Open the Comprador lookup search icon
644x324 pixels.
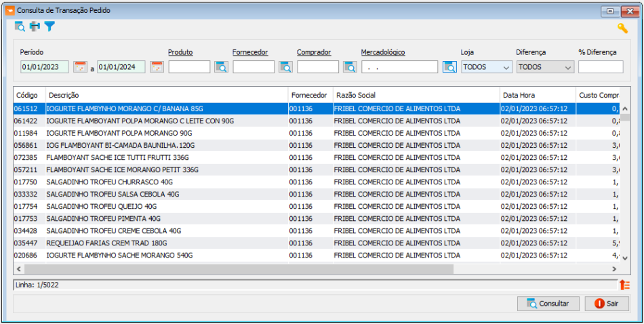pyautogui.click(x=350, y=67)
